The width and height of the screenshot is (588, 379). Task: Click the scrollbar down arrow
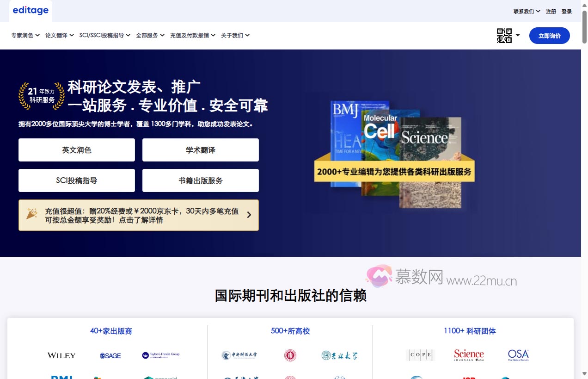[x=584, y=373]
